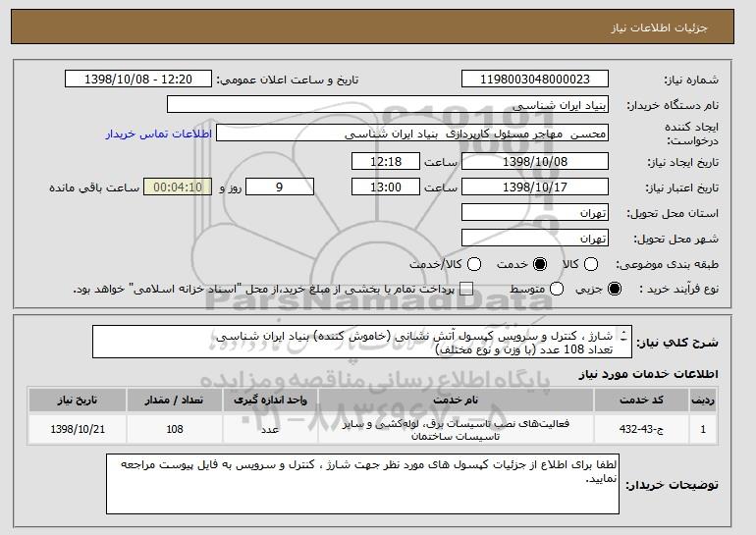Select the کالا/خدمت radio button
The height and width of the screenshot is (535, 756).
[474, 264]
